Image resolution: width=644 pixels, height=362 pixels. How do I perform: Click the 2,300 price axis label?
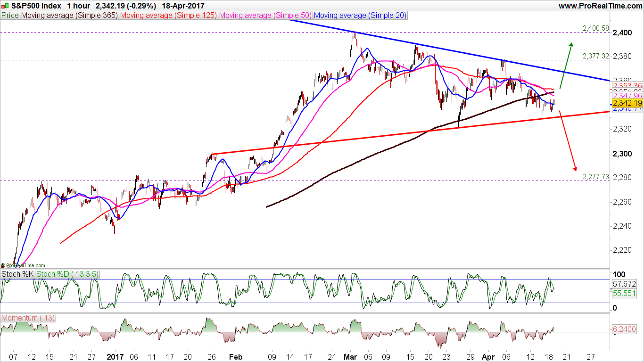622,154
